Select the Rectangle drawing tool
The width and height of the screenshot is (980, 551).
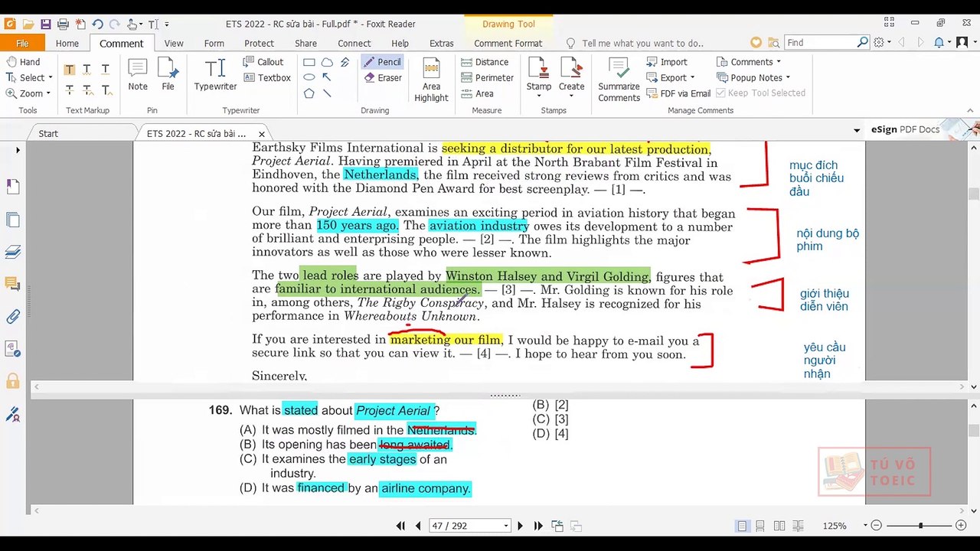coord(309,62)
